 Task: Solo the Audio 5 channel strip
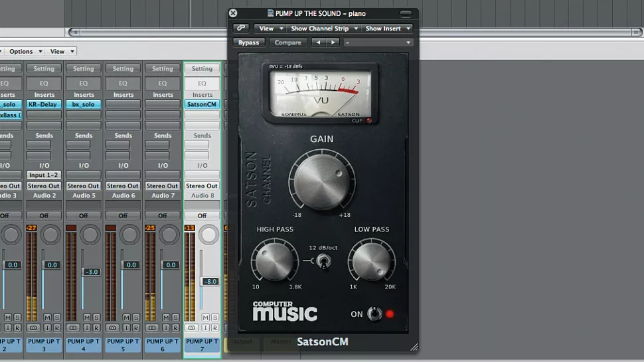(96, 318)
